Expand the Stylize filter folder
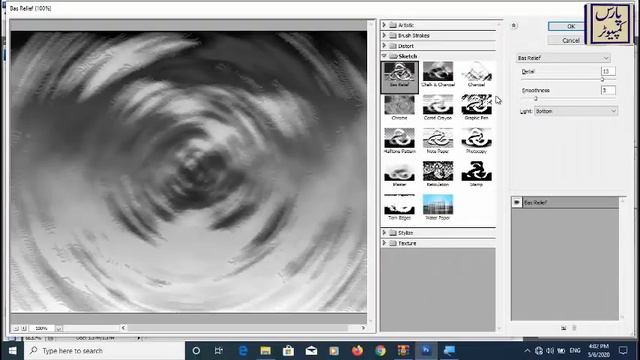Screen dimensions: 640x360 [384, 233]
